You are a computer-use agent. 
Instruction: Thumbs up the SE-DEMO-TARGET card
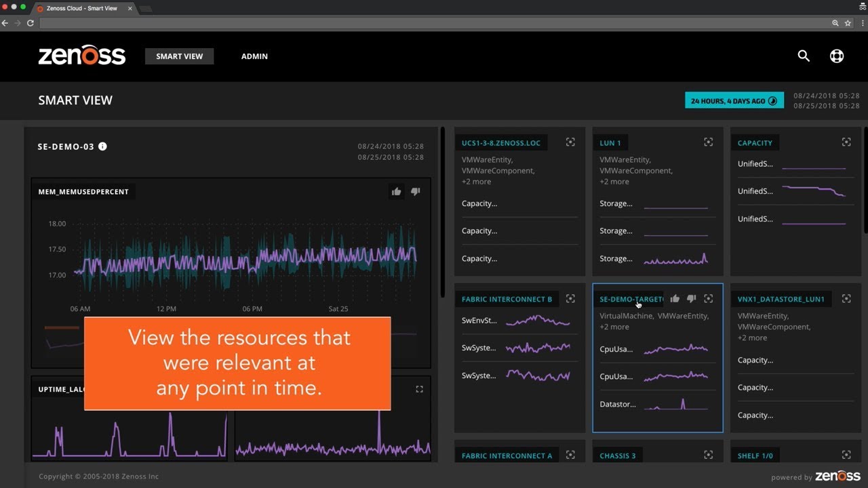675,299
